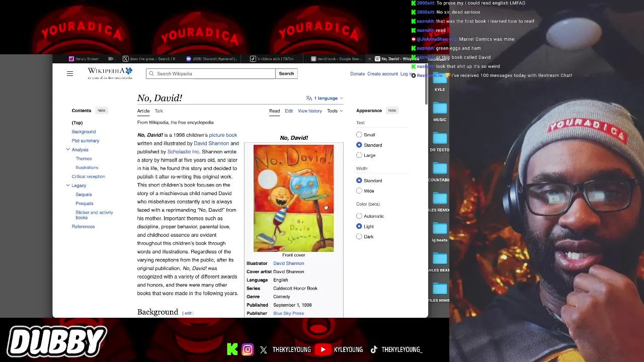
Task: Jump to Illustrations in contents
Action: pos(87,167)
